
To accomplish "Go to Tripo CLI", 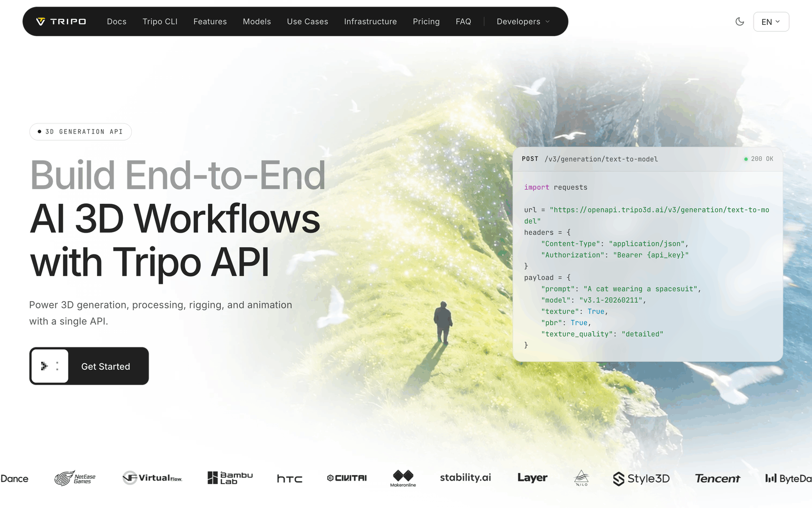I will [160, 21].
